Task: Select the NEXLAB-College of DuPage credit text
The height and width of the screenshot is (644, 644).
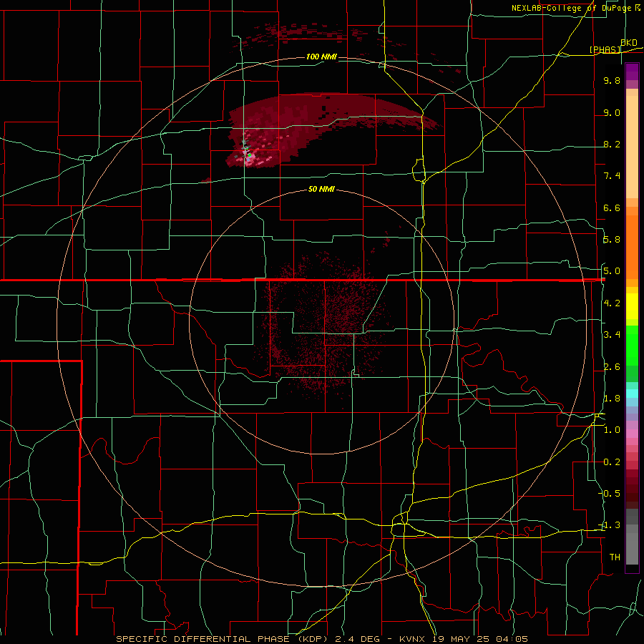Action: tap(572, 8)
